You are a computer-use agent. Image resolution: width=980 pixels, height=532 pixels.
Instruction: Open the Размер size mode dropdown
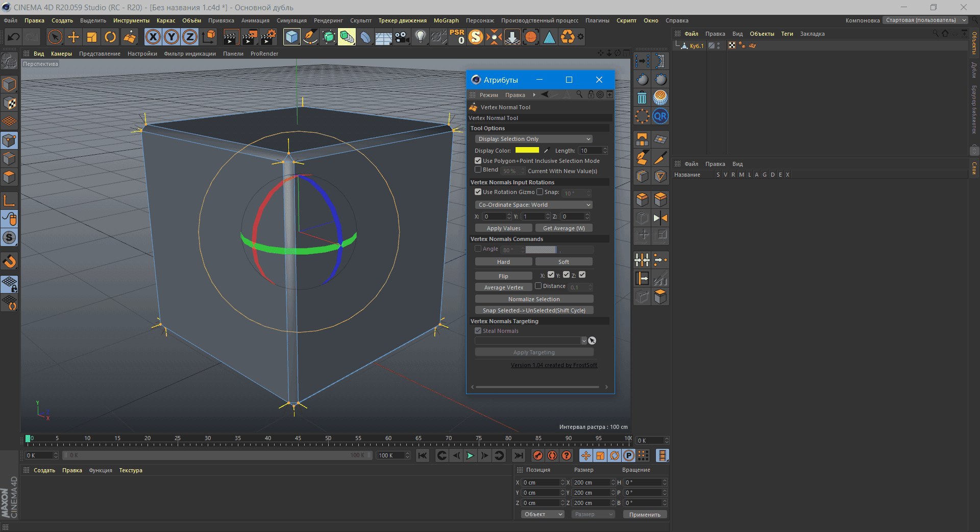(x=593, y=514)
